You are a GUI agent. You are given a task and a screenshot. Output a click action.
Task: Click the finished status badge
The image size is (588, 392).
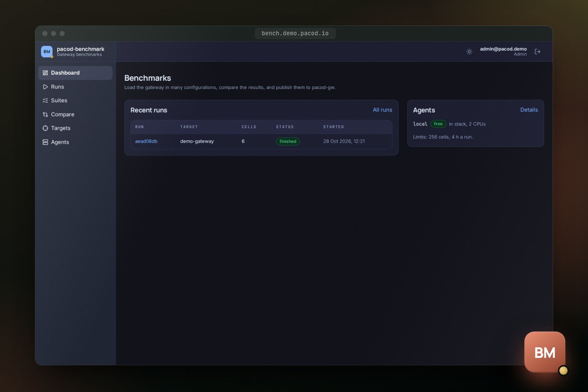click(288, 142)
